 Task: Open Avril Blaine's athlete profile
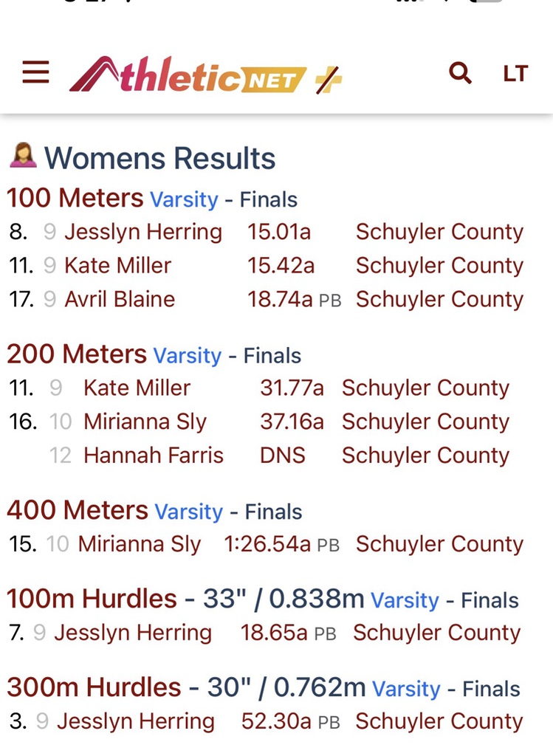point(120,299)
